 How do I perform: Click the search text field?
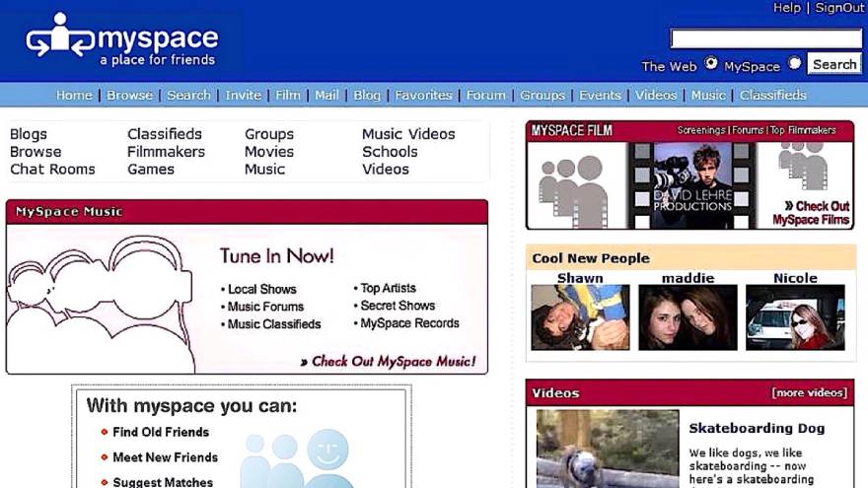tap(765, 38)
